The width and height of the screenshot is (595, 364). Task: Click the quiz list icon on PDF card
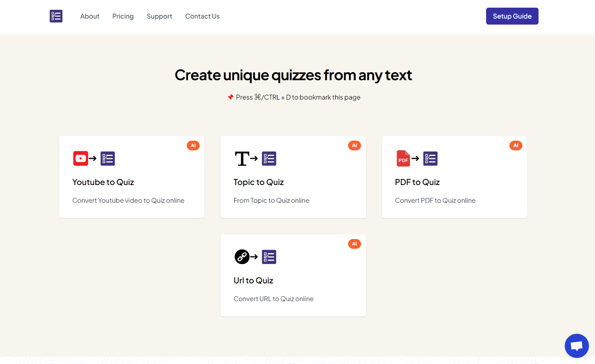tap(430, 158)
